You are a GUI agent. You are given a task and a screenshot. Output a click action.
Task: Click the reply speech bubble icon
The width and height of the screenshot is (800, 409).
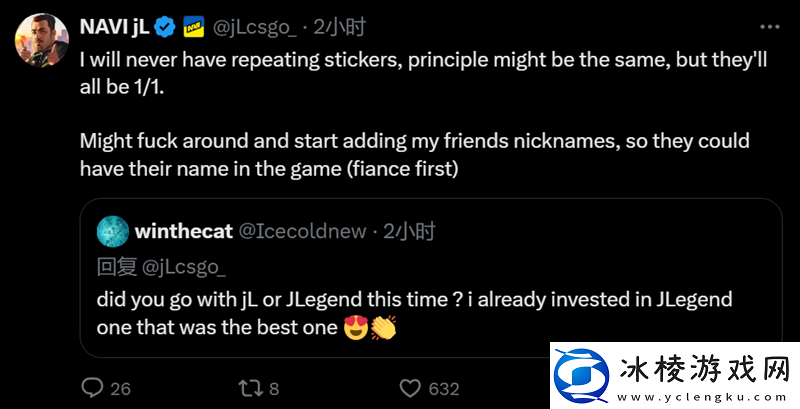click(92, 387)
